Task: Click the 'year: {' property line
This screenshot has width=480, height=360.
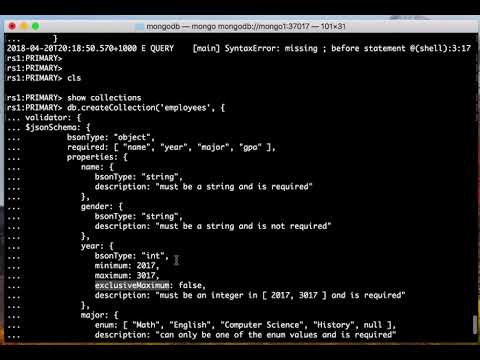Action: tap(97, 246)
